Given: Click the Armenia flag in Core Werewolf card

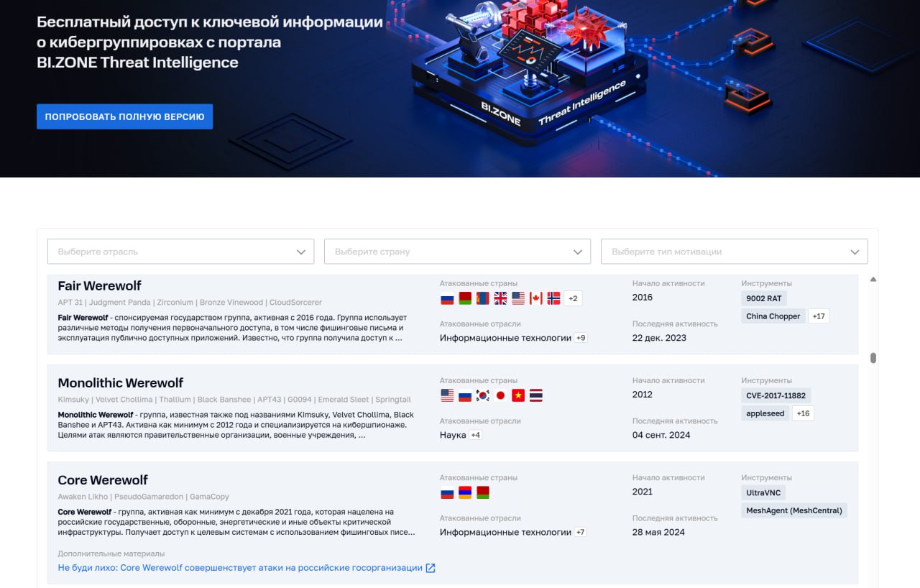Looking at the screenshot, I should tap(465, 492).
